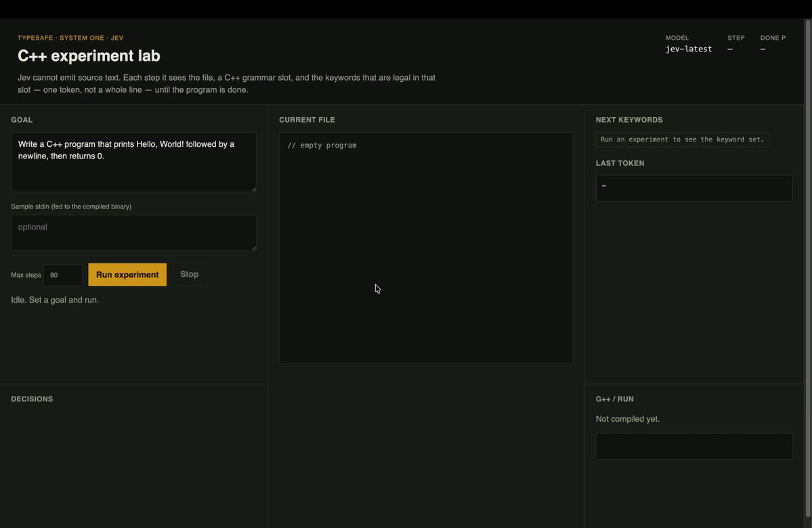
Task: Click the Current File code area
Action: coord(426,248)
